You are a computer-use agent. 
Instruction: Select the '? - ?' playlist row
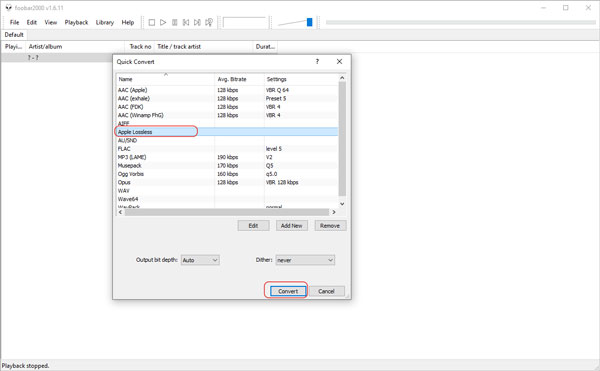point(57,58)
